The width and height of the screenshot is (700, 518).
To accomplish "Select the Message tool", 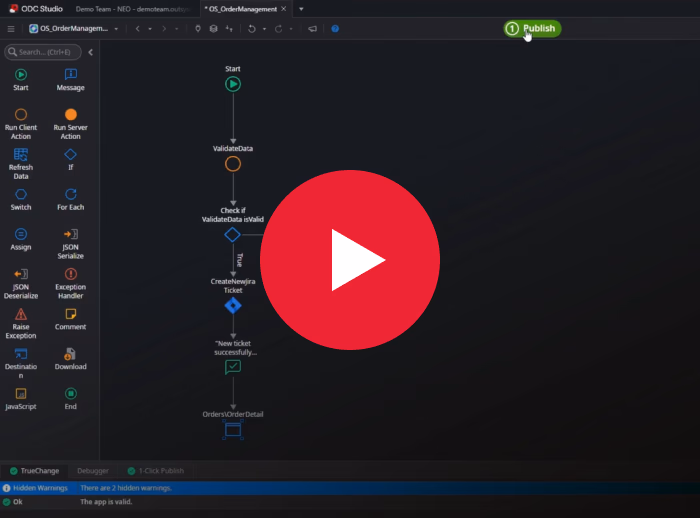I will 71,80.
